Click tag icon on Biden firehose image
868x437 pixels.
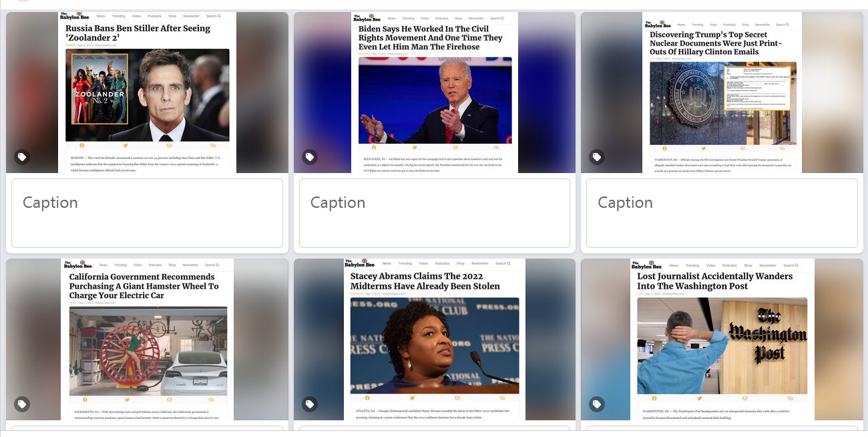tap(310, 157)
